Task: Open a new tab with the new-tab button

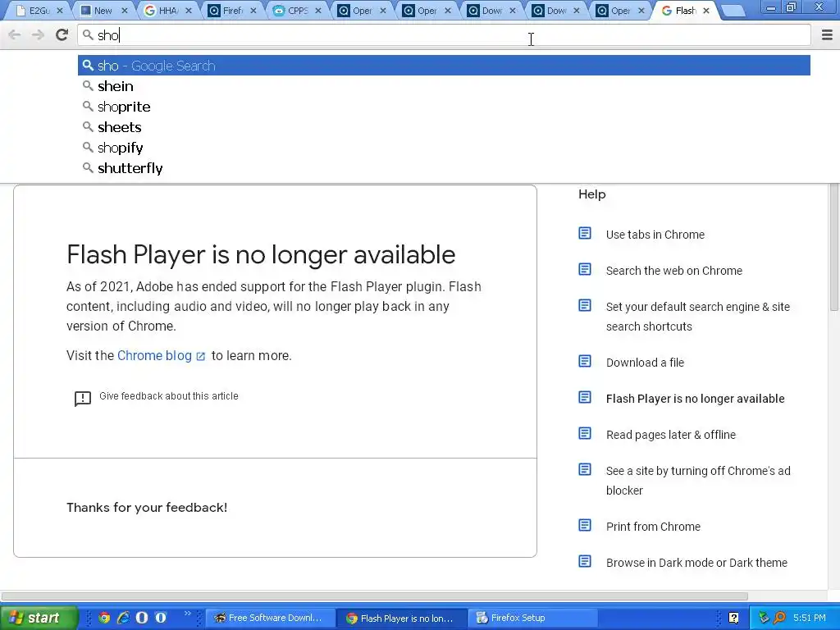Action: [733, 11]
